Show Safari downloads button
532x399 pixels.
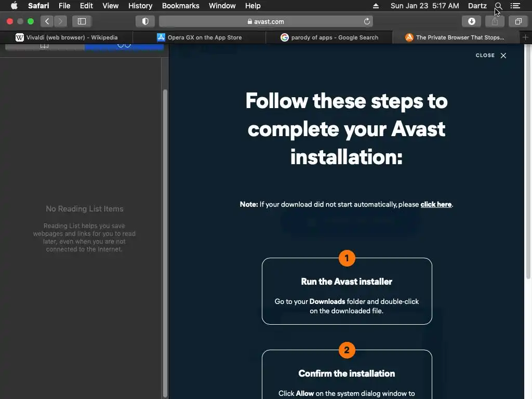(471, 21)
